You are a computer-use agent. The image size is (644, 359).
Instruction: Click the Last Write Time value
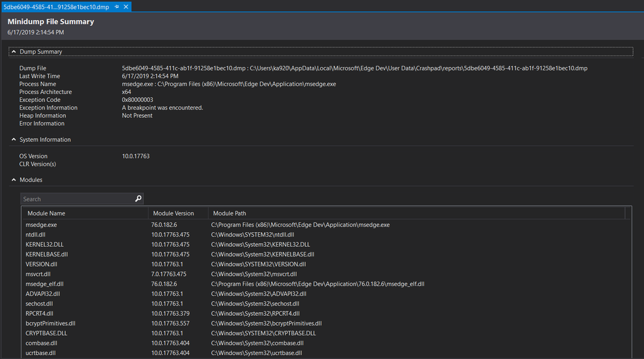tap(150, 76)
